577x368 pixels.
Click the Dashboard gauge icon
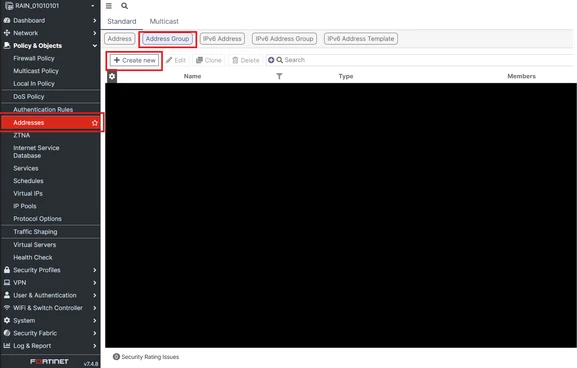(7, 20)
